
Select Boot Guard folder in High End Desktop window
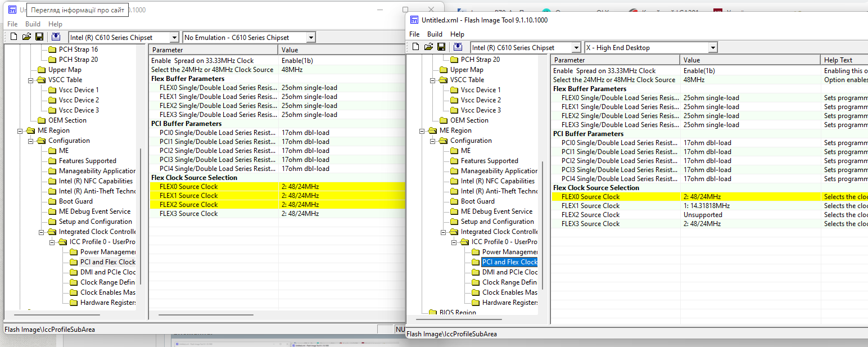point(478,201)
